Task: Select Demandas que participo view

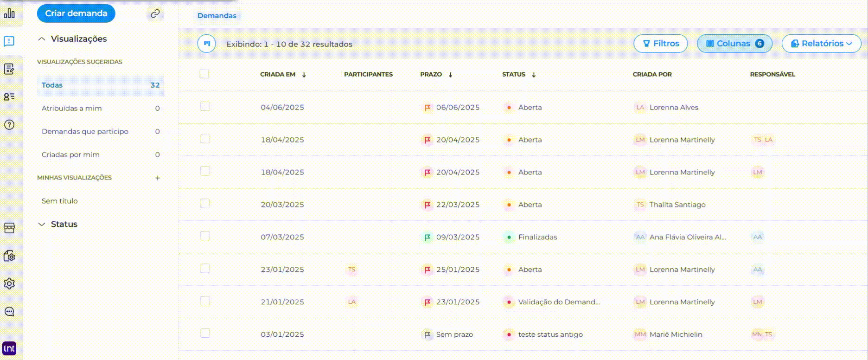Action: click(100, 132)
